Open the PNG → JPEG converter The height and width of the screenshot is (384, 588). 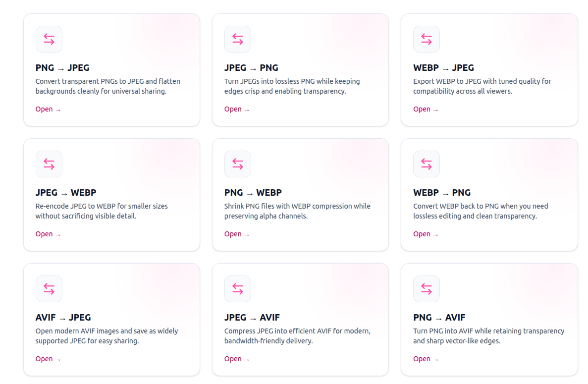(x=48, y=109)
